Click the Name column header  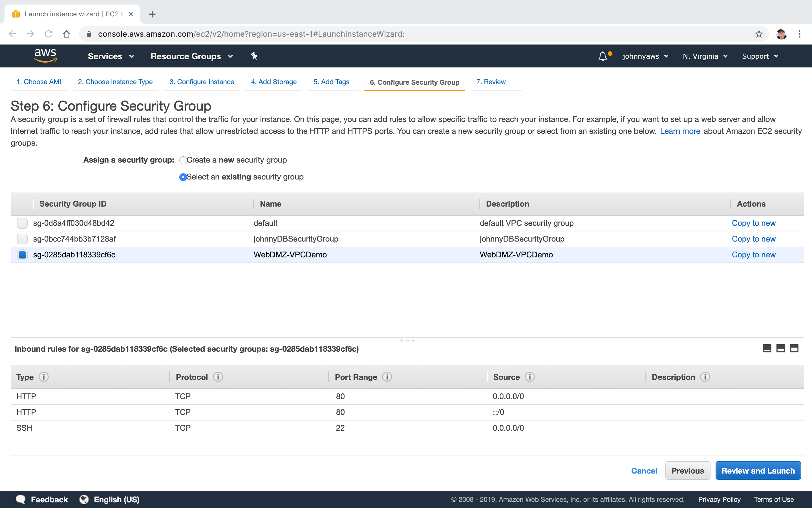[x=270, y=204]
